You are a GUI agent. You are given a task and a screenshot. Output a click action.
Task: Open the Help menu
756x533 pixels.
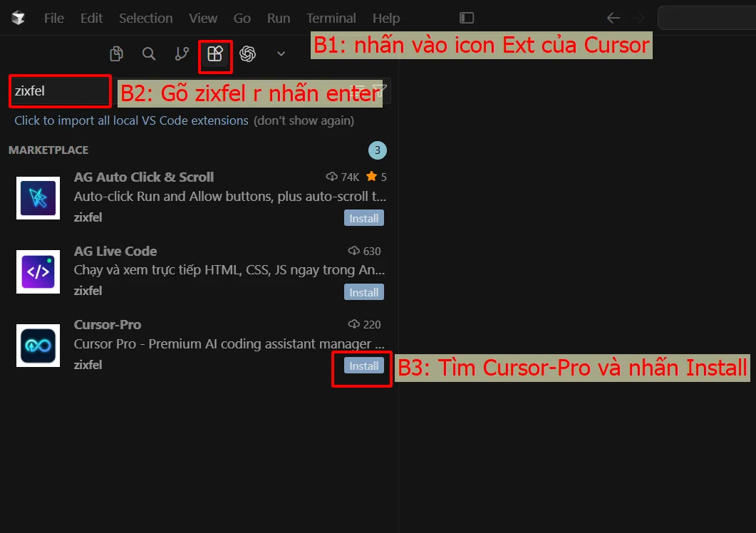pyautogui.click(x=386, y=19)
